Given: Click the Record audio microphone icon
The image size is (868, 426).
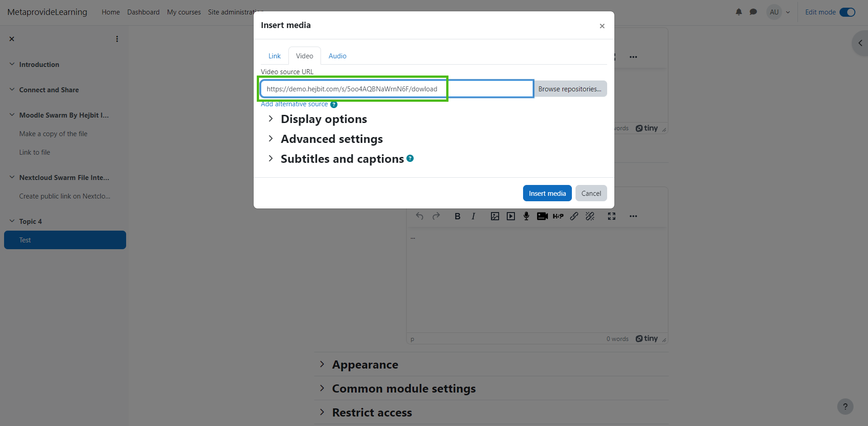Looking at the screenshot, I should tap(526, 216).
